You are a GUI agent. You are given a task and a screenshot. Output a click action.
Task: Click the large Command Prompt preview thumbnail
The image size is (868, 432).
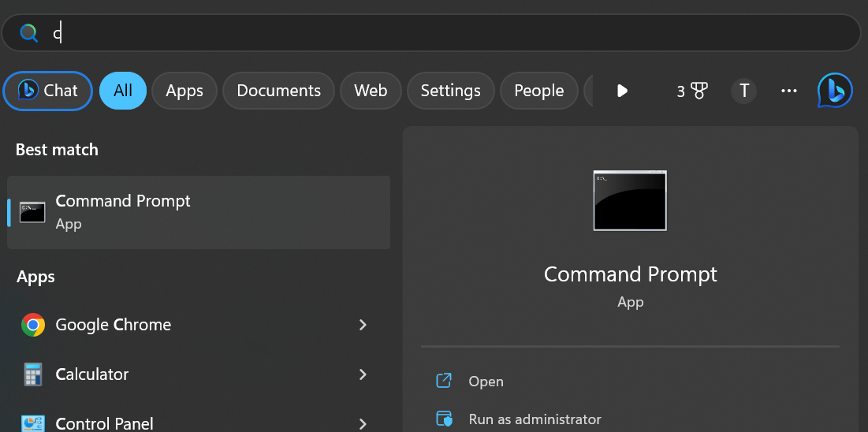[630, 200]
